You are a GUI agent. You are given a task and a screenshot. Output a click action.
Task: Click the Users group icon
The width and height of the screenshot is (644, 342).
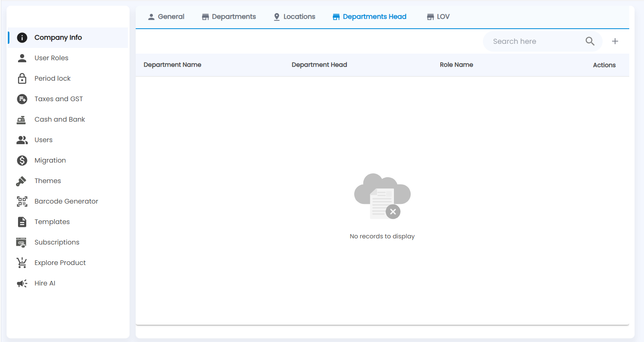click(22, 140)
